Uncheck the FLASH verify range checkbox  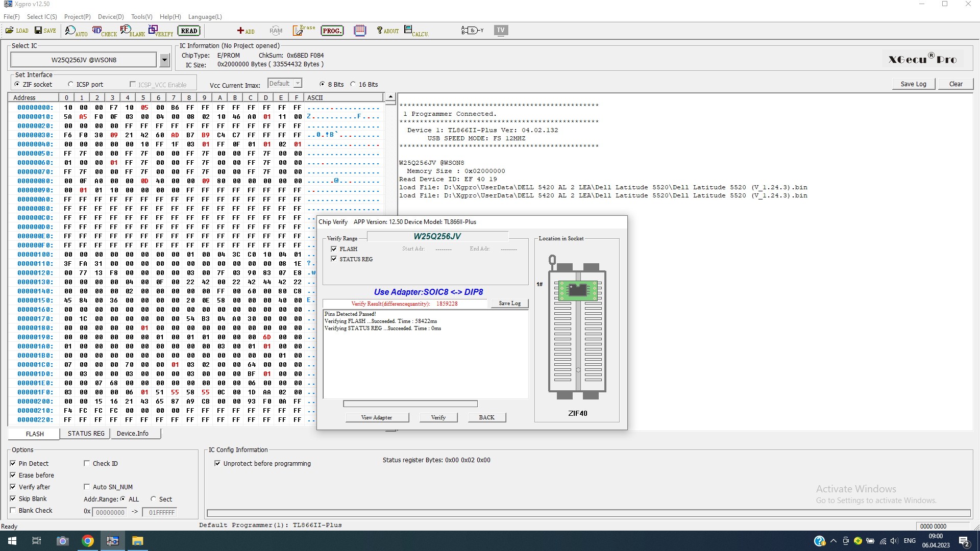[334, 249]
